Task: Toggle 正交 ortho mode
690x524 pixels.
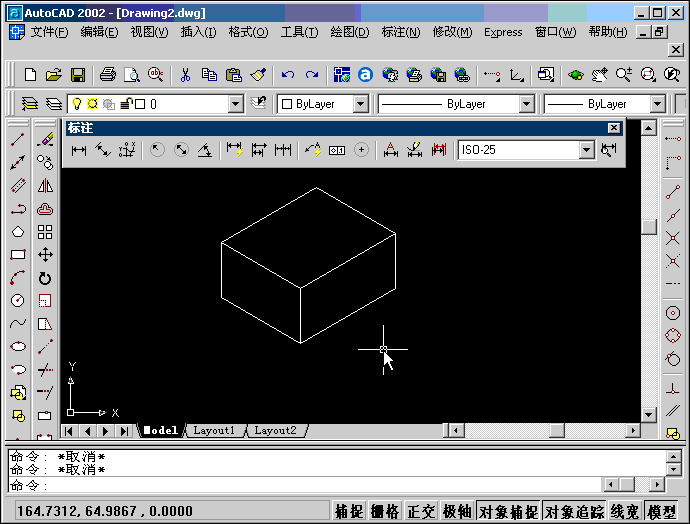Action: click(x=421, y=512)
